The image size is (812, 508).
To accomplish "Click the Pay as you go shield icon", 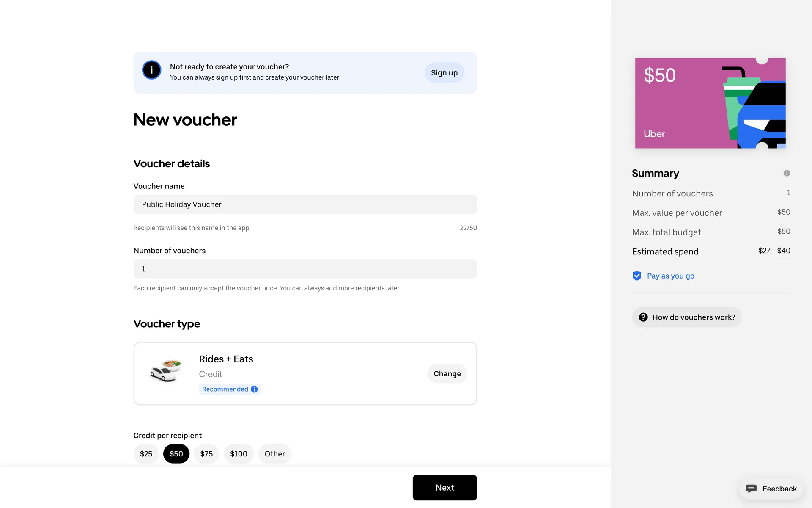I will pyautogui.click(x=637, y=276).
